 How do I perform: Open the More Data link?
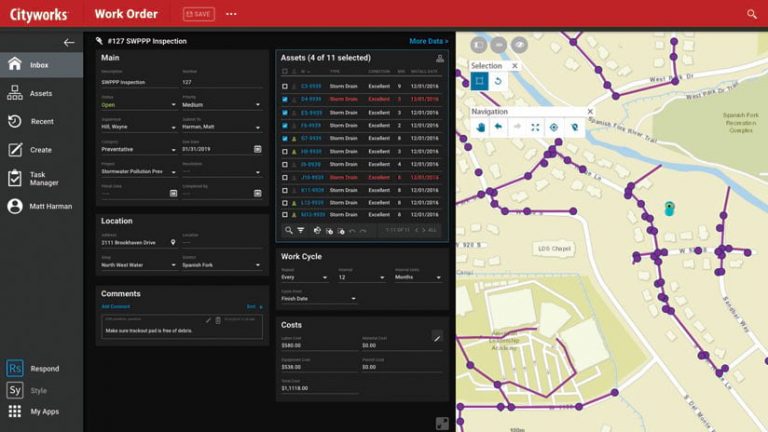point(429,41)
